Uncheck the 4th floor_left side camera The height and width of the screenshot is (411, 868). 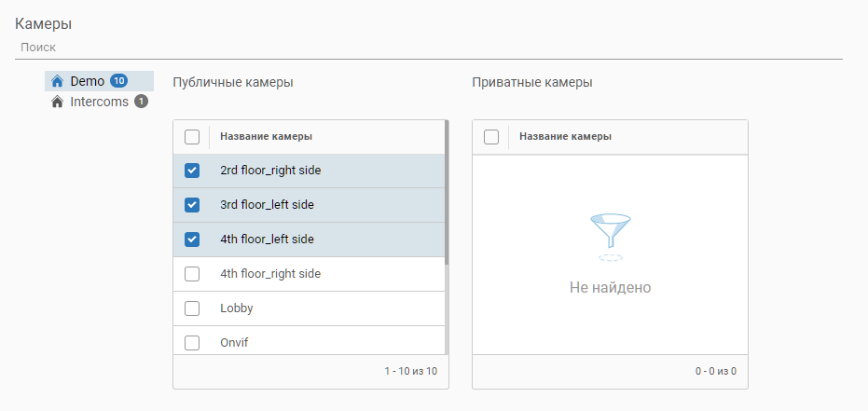(192, 240)
